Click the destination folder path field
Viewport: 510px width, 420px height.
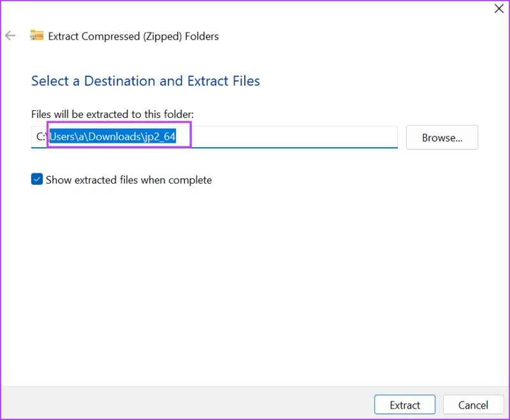point(214,137)
